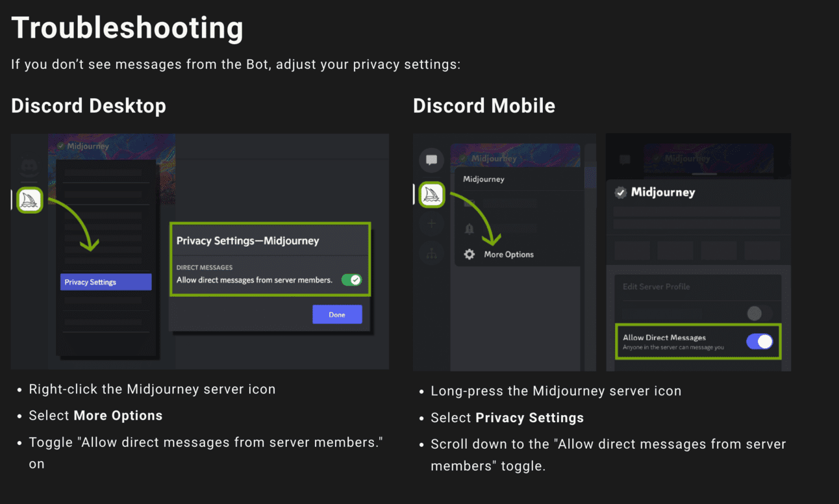The height and width of the screenshot is (504, 839).
Task: Click the plus add server icon
Action: (x=431, y=224)
